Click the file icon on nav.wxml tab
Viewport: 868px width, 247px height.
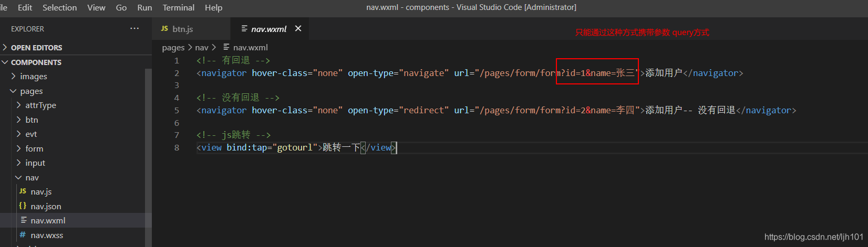coord(244,28)
